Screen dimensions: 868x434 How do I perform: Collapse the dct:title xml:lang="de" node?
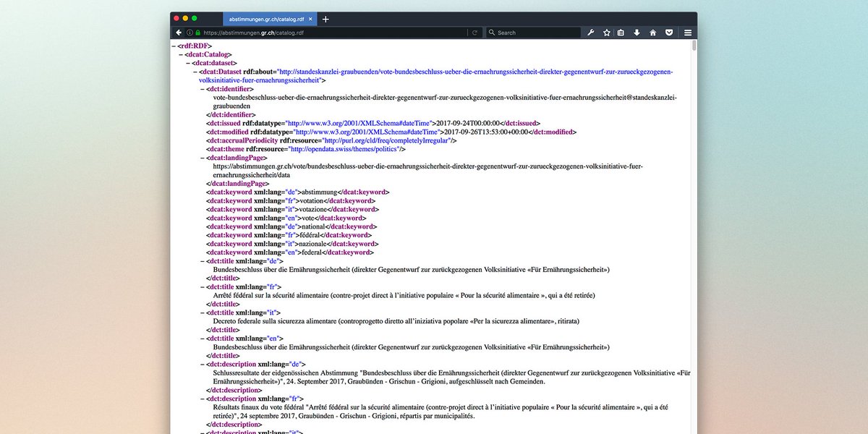[x=203, y=261]
